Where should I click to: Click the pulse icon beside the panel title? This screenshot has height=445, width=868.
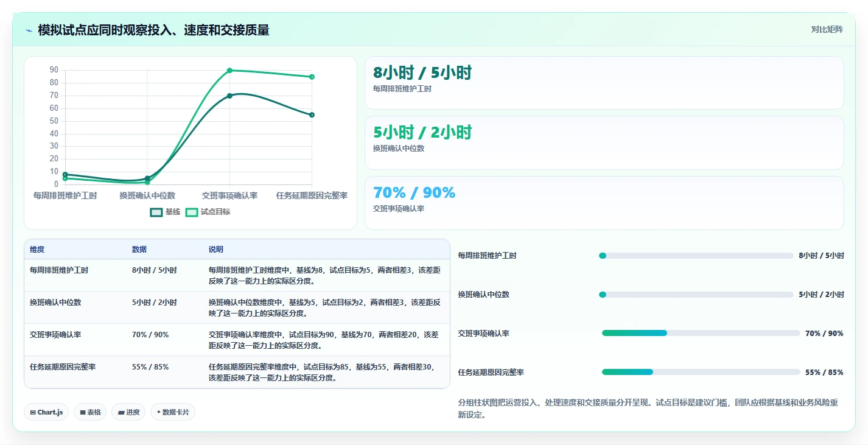29,30
